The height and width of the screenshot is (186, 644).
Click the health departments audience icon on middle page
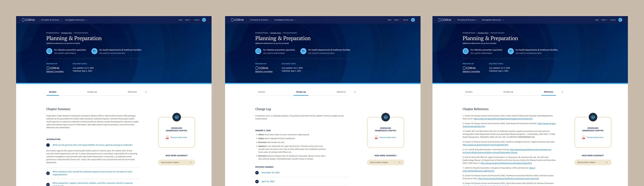(x=303, y=51)
